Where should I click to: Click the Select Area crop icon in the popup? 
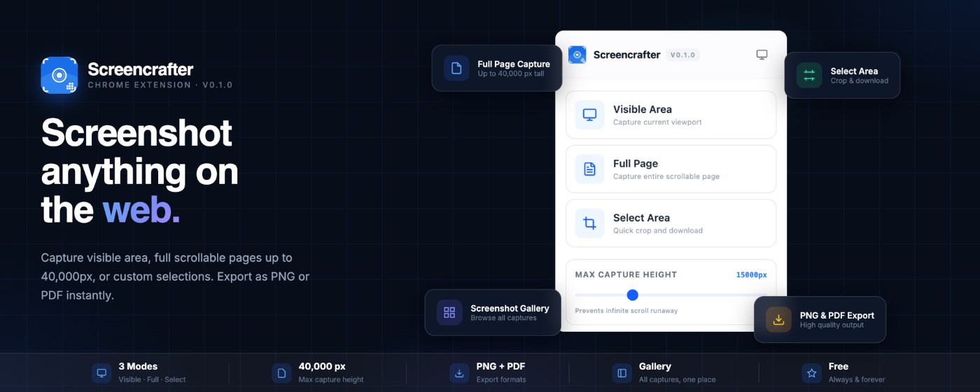click(x=590, y=223)
